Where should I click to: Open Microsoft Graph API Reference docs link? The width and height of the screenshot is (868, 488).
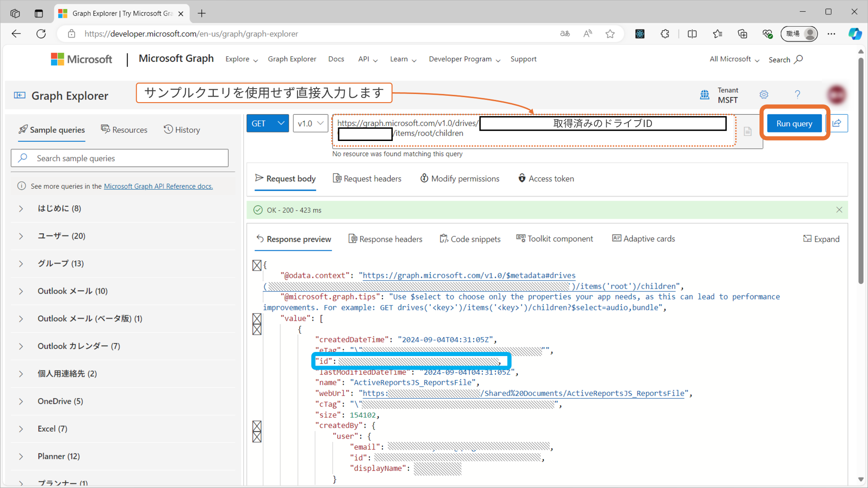(158, 187)
